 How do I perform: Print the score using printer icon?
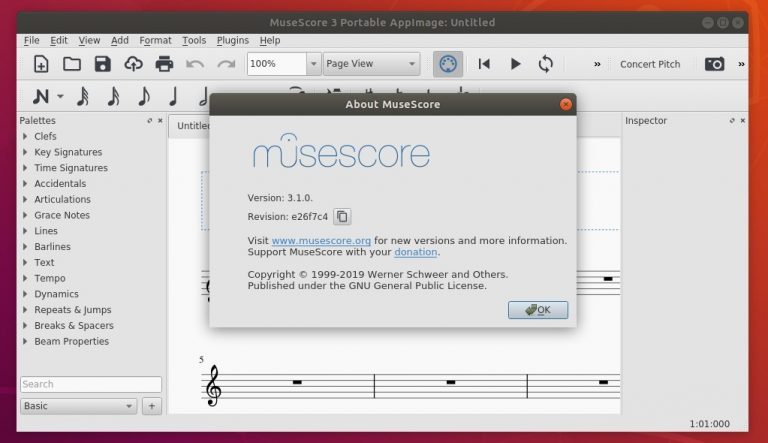pos(164,64)
